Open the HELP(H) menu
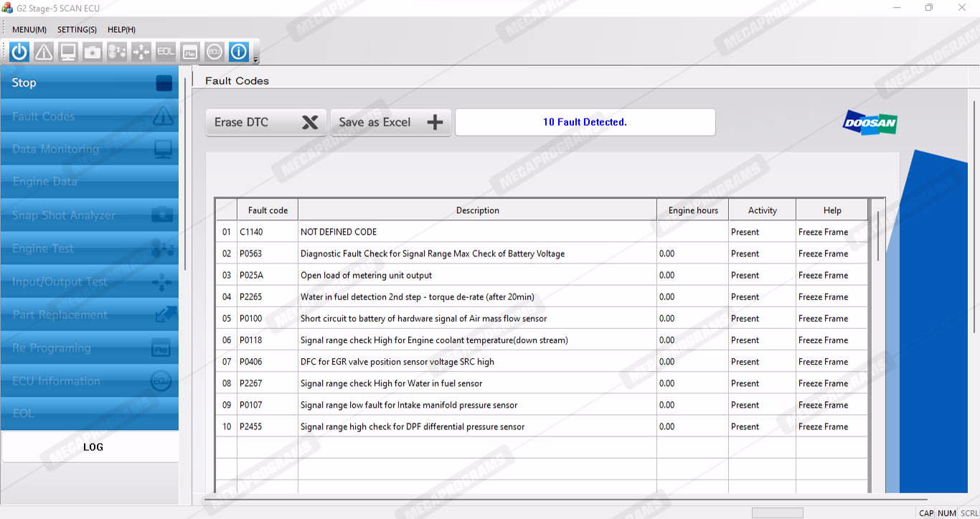Screen dimensions: 980x519 [121, 29]
